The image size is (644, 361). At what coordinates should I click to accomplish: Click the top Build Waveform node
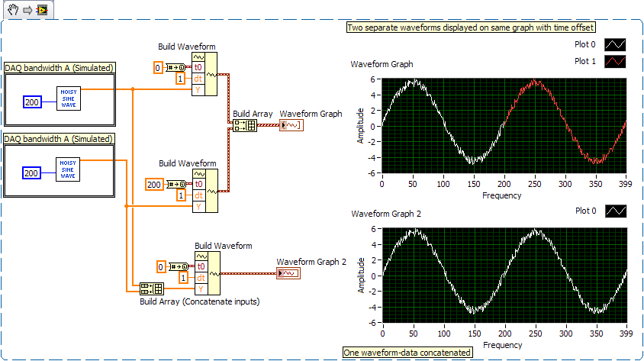204,74
